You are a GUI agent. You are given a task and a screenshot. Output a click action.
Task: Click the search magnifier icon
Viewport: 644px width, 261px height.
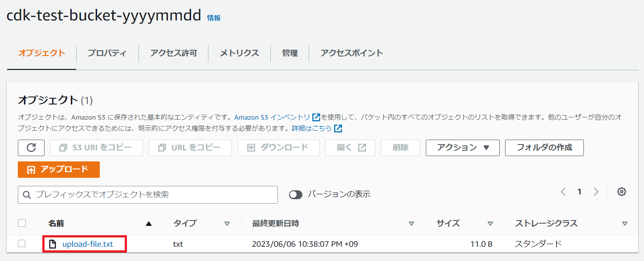27,195
